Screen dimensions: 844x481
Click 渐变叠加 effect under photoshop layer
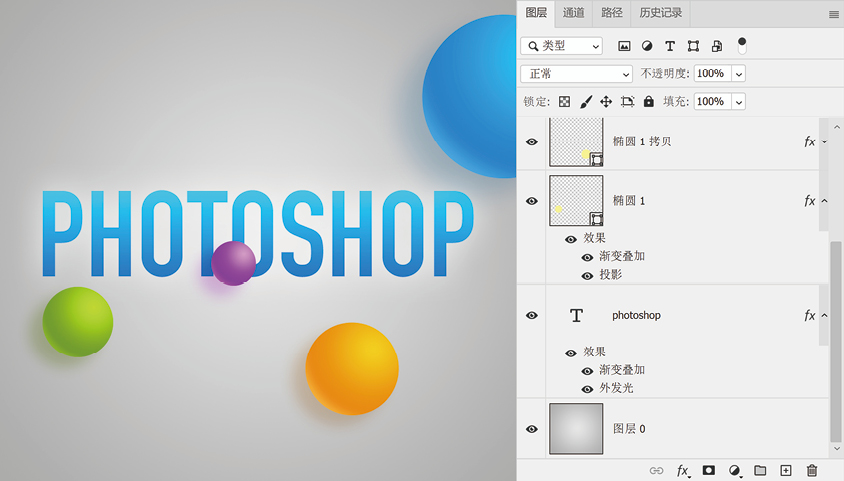[x=622, y=370]
